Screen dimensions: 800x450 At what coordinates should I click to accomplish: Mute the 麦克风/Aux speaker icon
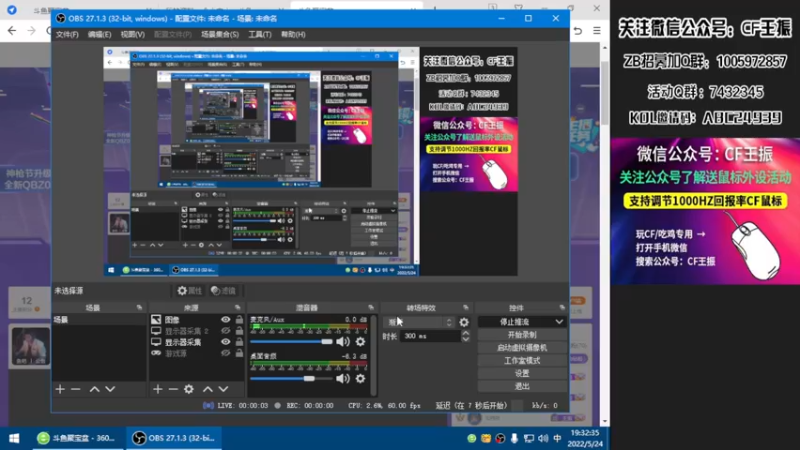click(x=343, y=342)
